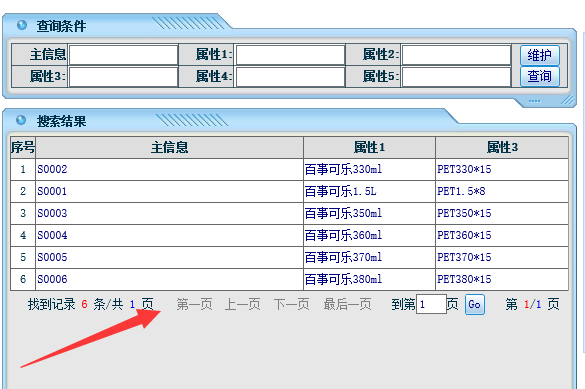Screen dimensions: 585x389
Task: Select PET380*15 in the last row
Action: [x=464, y=279]
